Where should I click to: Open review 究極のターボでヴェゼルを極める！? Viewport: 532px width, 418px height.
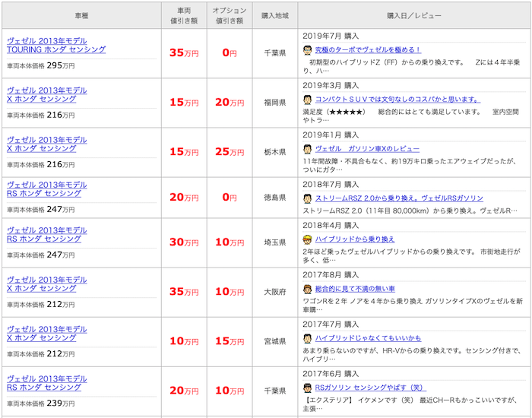[368, 50]
